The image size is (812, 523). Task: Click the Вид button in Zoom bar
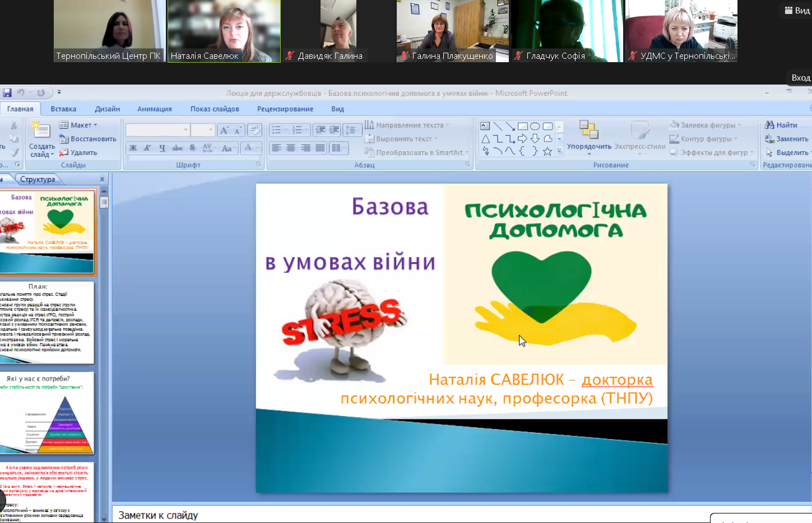797,10
